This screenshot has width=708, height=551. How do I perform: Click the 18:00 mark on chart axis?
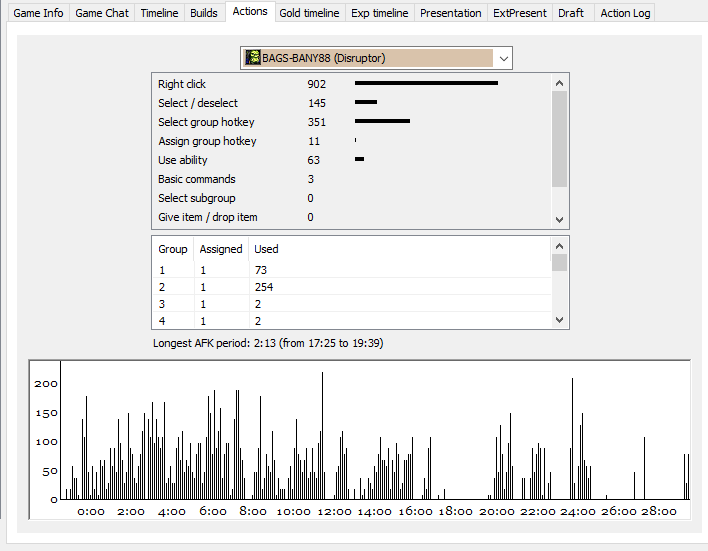click(x=455, y=512)
